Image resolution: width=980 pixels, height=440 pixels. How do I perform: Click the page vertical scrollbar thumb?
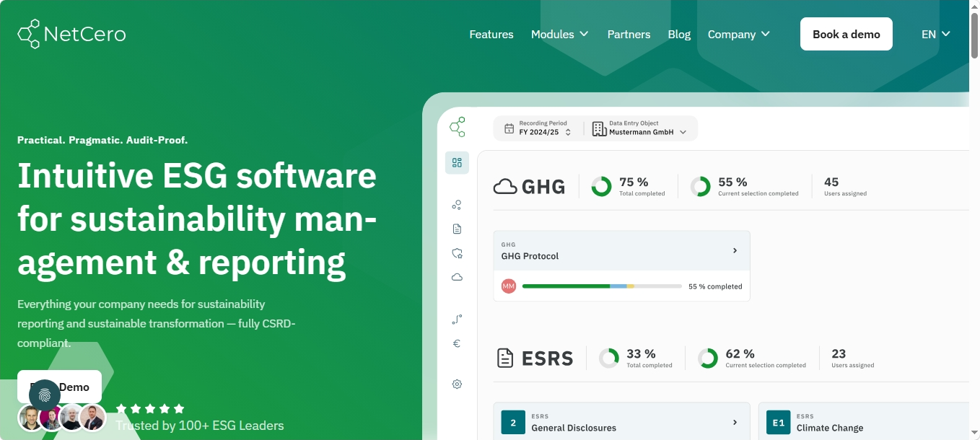point(974,35)
